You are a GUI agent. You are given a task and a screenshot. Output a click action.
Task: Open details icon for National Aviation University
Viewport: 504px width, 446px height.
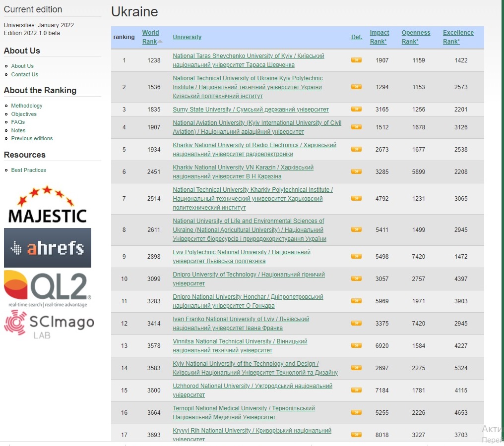[356, 127]
